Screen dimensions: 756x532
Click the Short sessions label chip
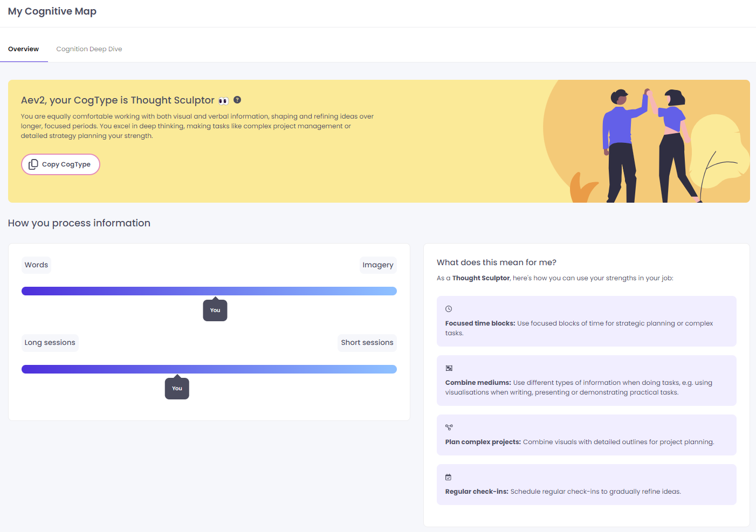coord(367,342)
